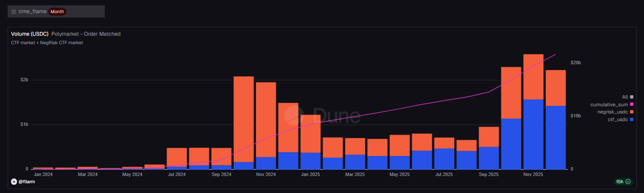
Task: Click the Nov 2025 x-axis label
Action: pos(533,174)
